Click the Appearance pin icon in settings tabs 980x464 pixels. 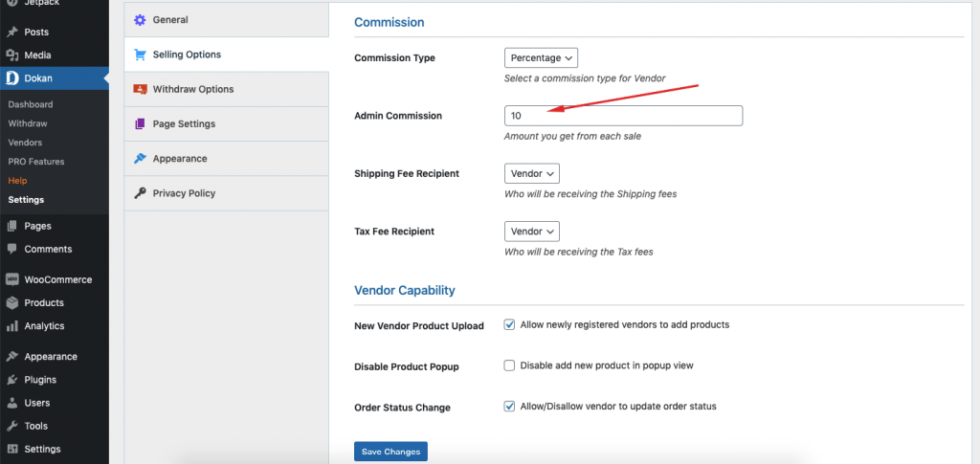click(x=140, y=159)
